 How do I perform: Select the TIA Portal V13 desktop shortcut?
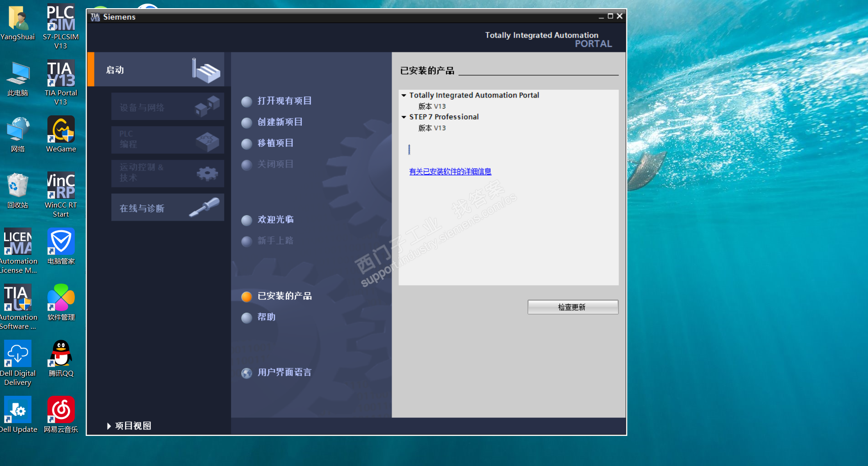[x=61, y=83]
